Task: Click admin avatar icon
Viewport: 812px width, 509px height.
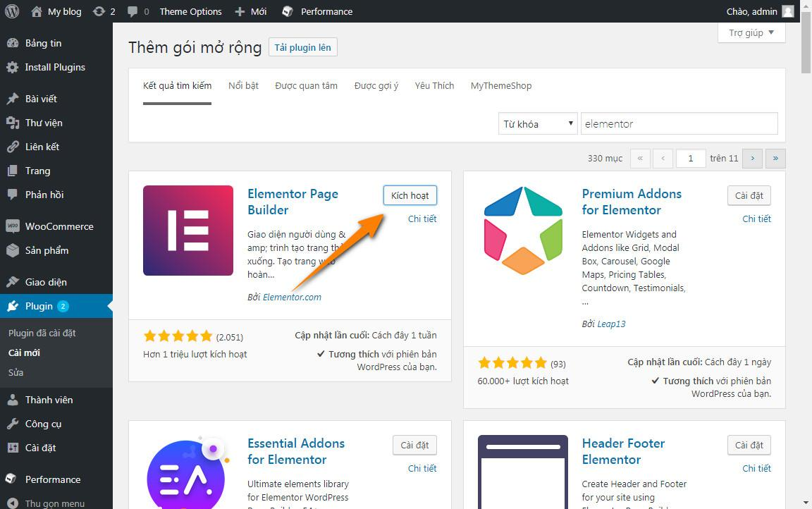Action: 787,11
